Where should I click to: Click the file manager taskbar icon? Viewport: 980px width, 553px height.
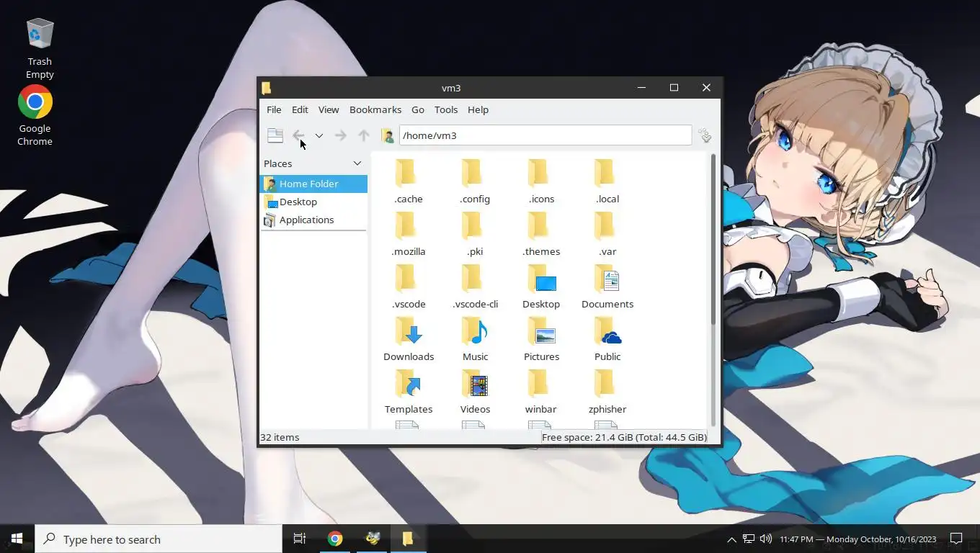pyautogui.click(x=408, y=539)
